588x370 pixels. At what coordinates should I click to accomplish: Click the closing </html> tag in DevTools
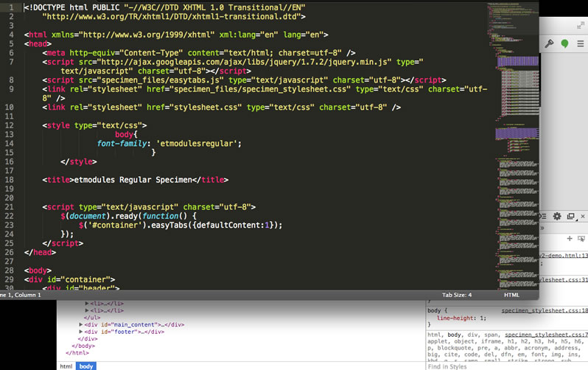[77, 353]
